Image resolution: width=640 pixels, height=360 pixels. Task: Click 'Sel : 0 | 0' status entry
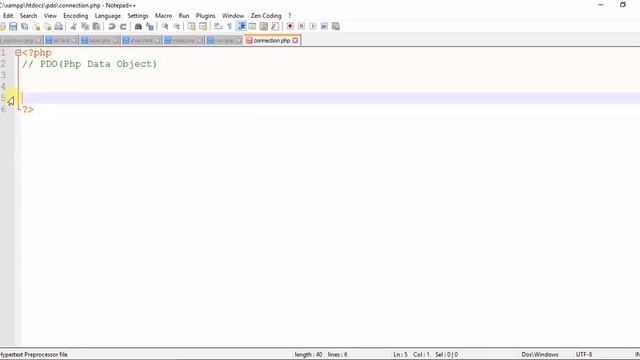[447, 354]
